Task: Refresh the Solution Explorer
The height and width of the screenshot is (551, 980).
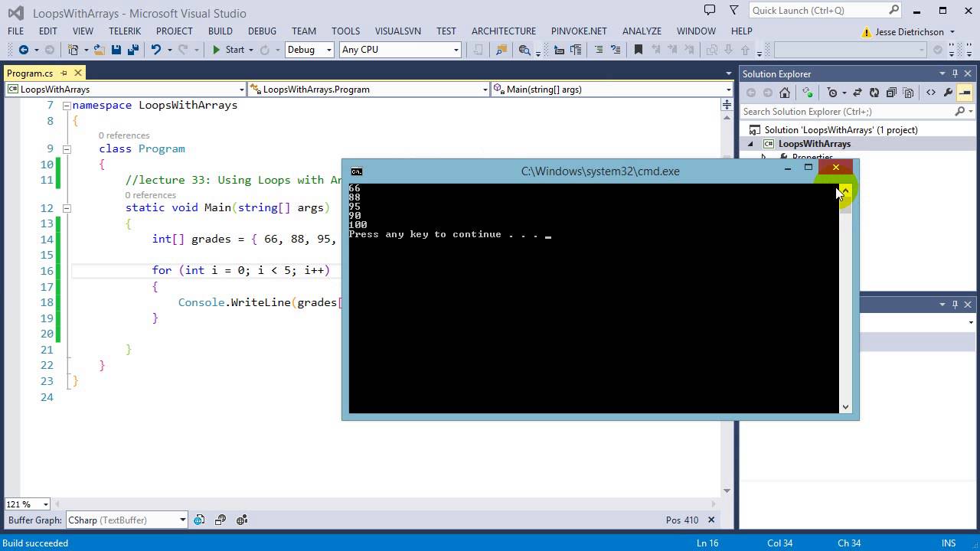Action: (x=874, y=93)
